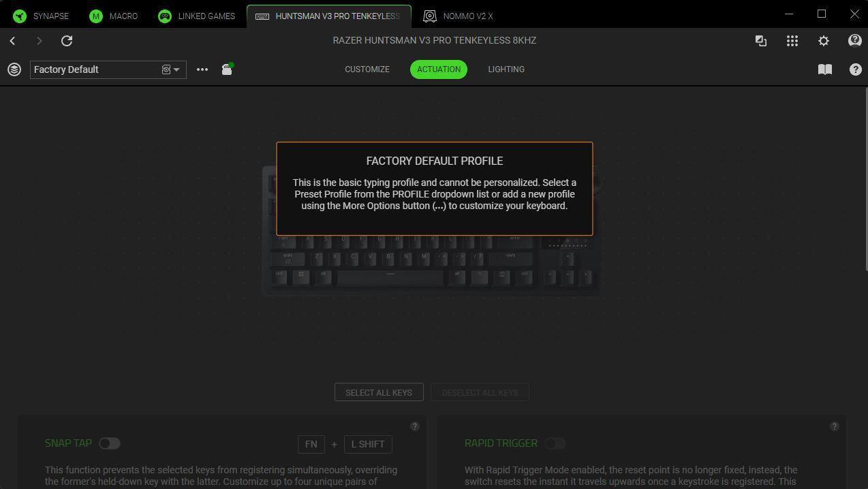Go back using the left arrow icon

click(x=12, y=41)
